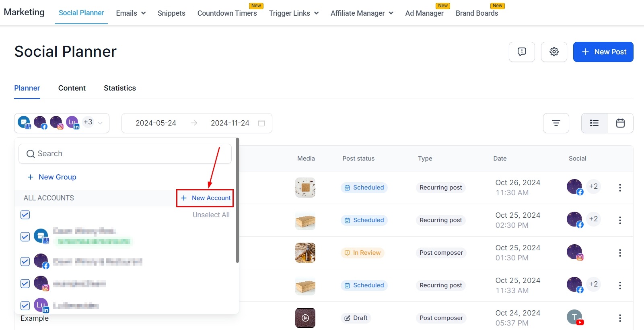Toggle the select-all accounts checkbox
The image size is (644, 330).
25,215
